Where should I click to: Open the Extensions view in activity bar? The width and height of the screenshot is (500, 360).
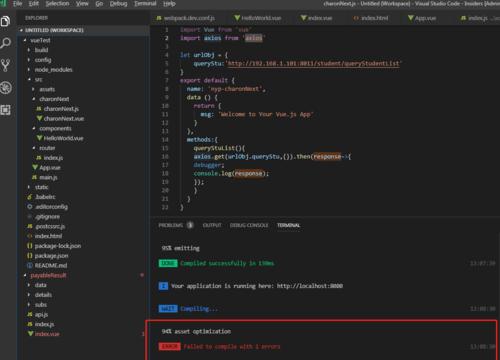(x=6, y=110)
